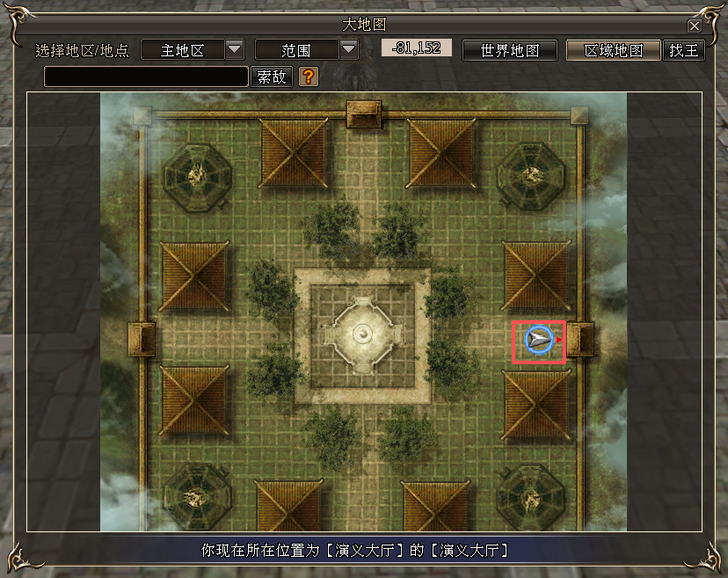Open the 主地区 combo box field
728x578 pixels.
pyautogui.click(x=182, y=50)
